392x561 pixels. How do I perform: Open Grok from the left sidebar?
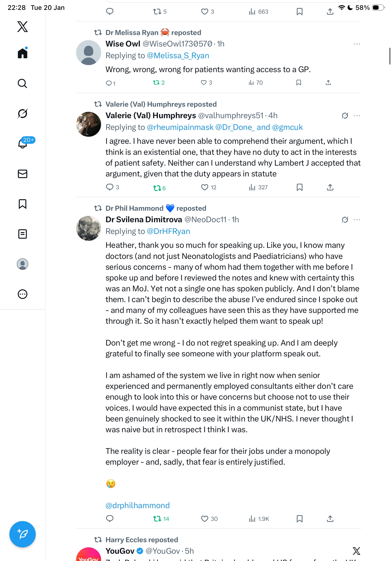click(x=23, y=113)
